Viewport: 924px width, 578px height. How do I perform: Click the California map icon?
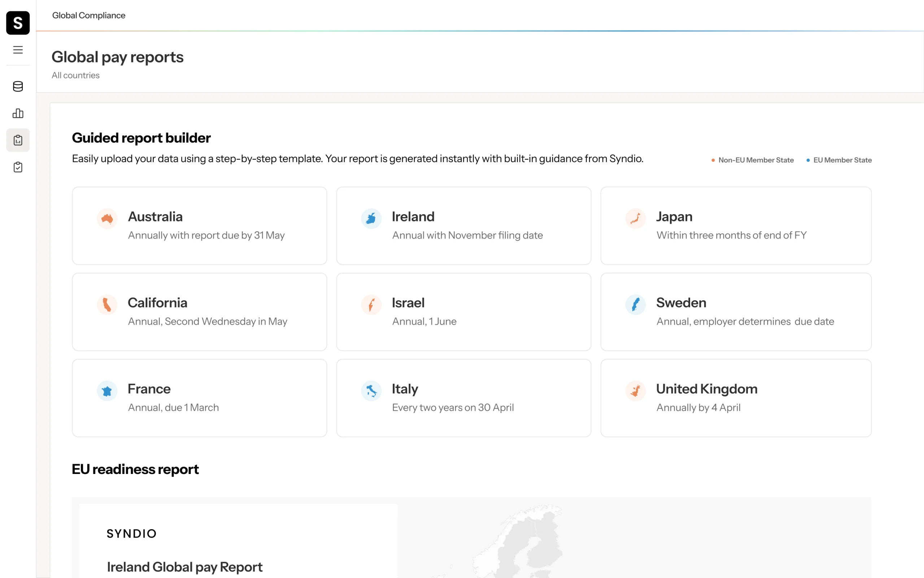pos(107,305)
